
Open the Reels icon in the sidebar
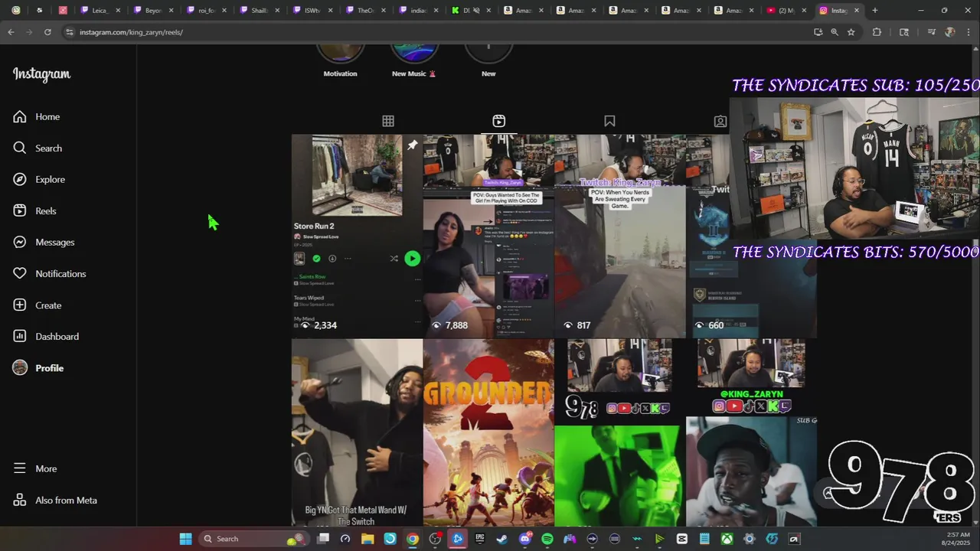[x=20, y=210]
